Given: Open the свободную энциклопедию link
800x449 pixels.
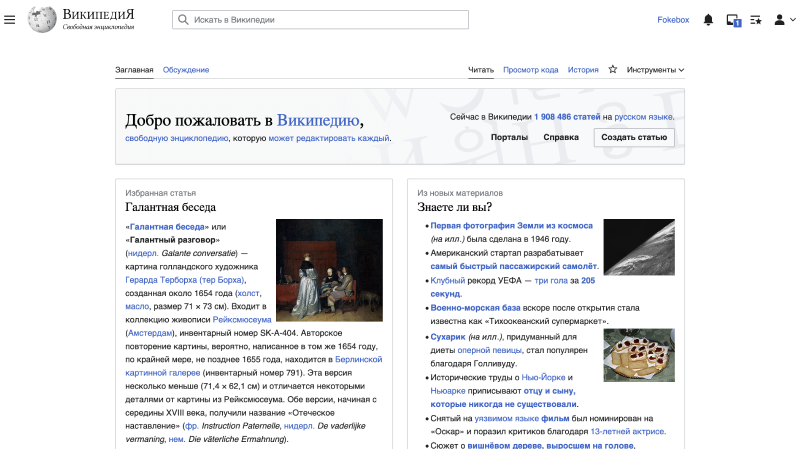Looking at the screenshot, I should pos(177,138).
